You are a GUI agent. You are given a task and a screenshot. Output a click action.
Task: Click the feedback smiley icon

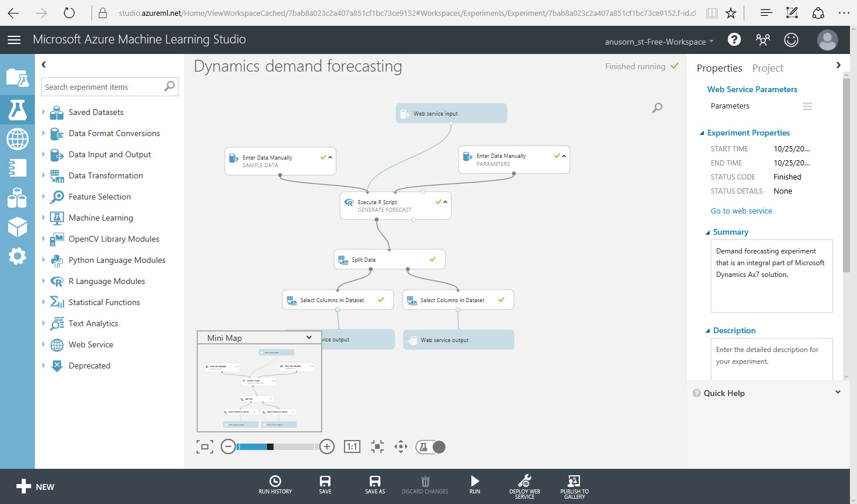(x=791, y=39)
